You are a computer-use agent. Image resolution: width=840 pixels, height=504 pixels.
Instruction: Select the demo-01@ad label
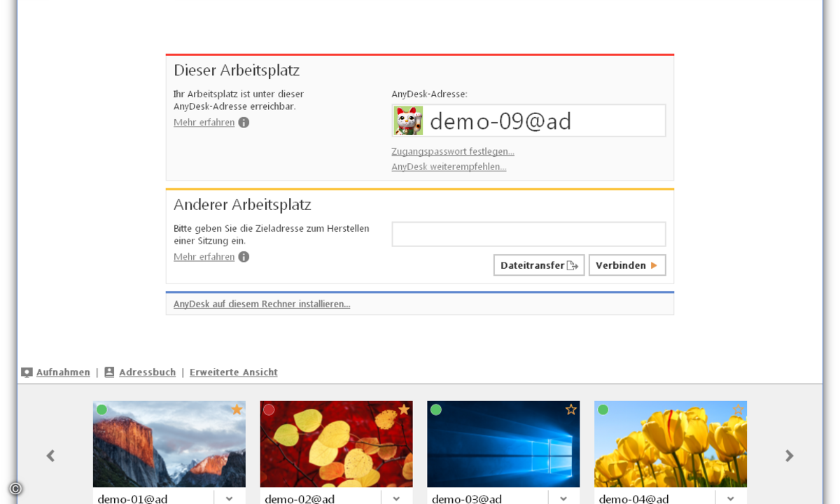coord(132,498)
